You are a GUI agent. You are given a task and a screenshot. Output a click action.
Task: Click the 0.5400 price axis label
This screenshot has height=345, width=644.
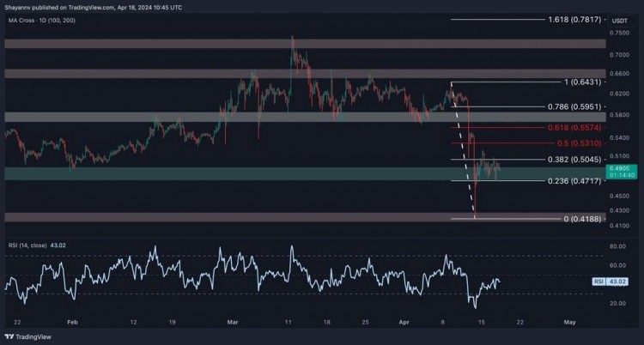[x=617, y=137]
